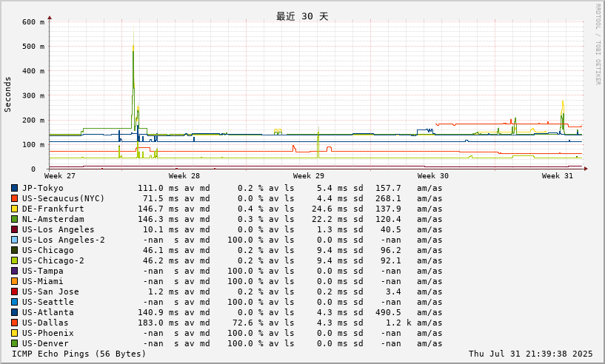Screen dimensions: 605x364
Task: Click the US-San Jose red swatch
Action: pyautogui.click(x=14, y=292)
